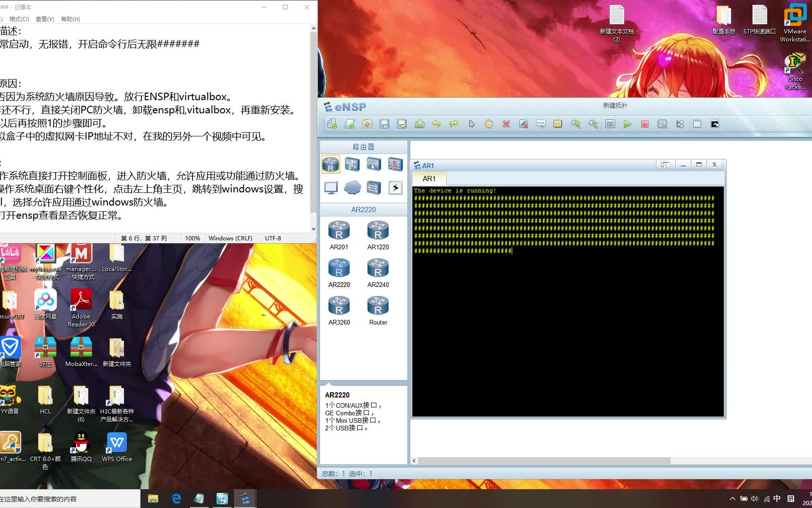Create a new topology in eNSP toolbar

point(332,124)
